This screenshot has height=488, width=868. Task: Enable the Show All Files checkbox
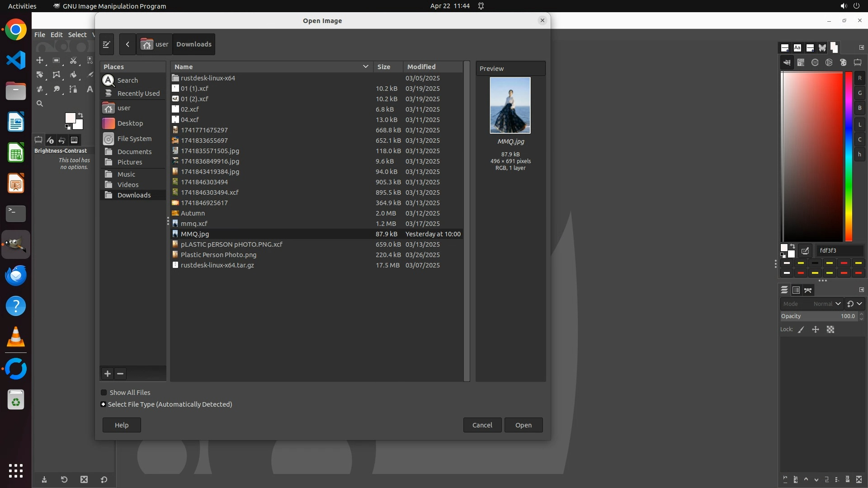pyautogui.click(x=104, y=393)
